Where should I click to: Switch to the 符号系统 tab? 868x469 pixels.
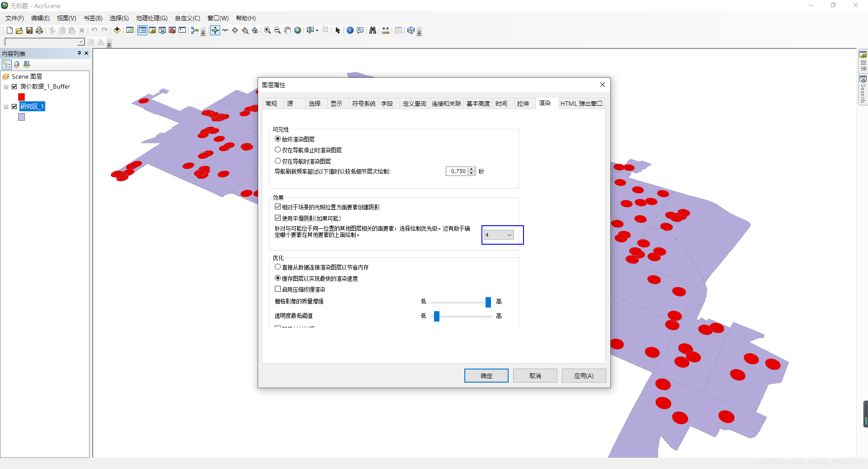[x=364, y=104]
